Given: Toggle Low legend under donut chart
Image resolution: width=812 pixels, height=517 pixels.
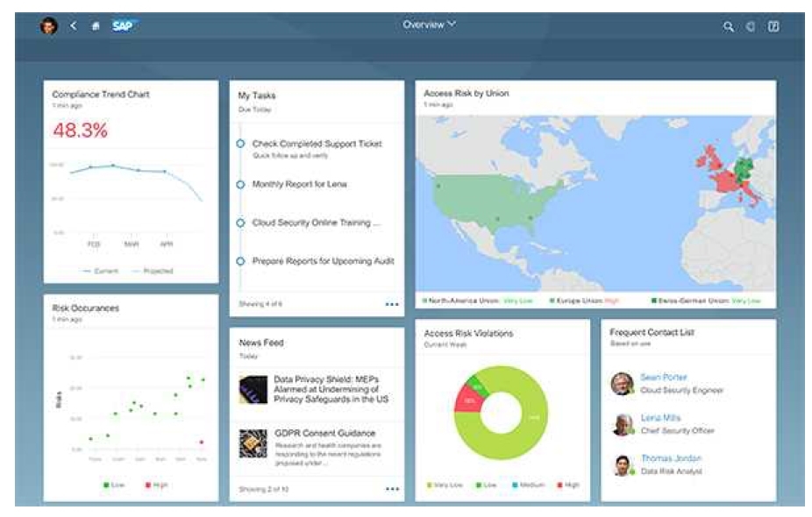Looking at the screenshot, I should [487, 485].
